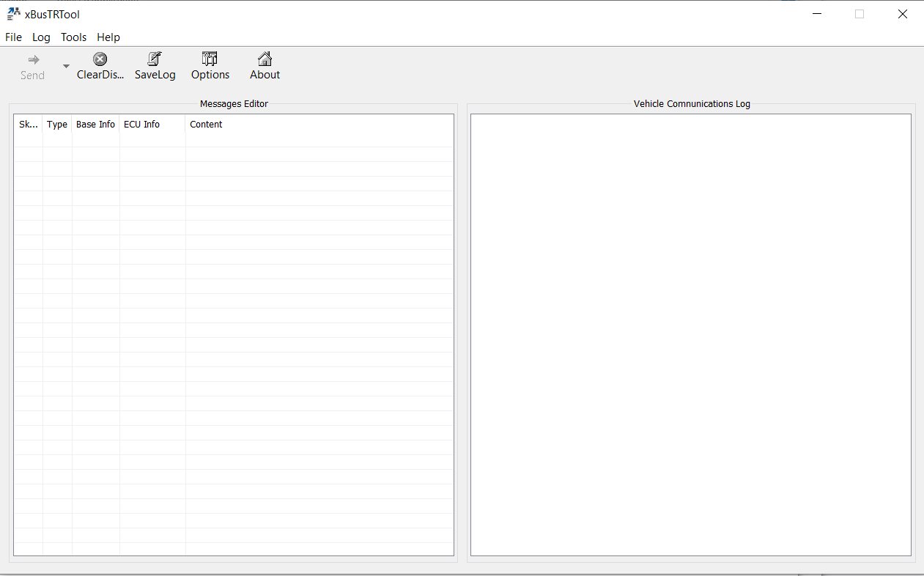
Task: Select the Content column header
Action: [x=206, y=124]
